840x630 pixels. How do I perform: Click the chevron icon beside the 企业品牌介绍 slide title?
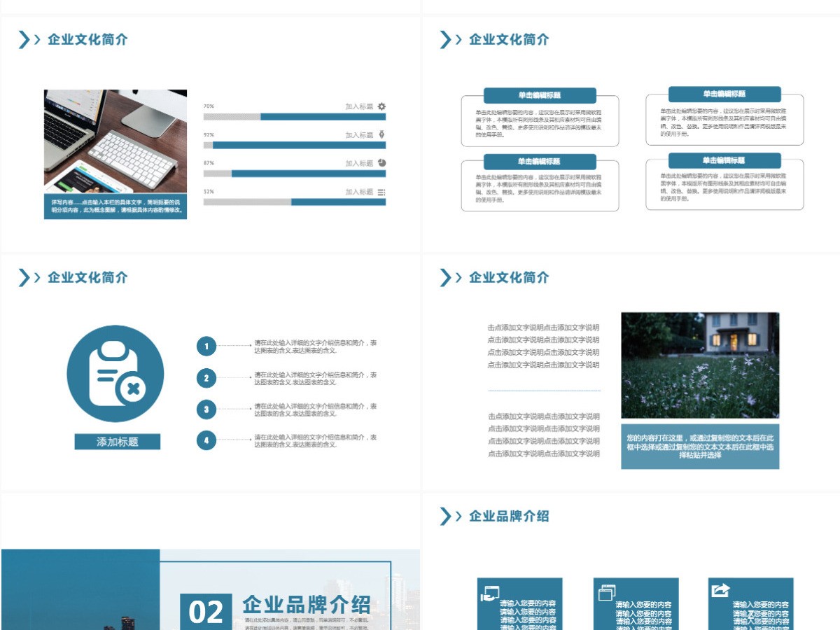(x=450, y=516)
